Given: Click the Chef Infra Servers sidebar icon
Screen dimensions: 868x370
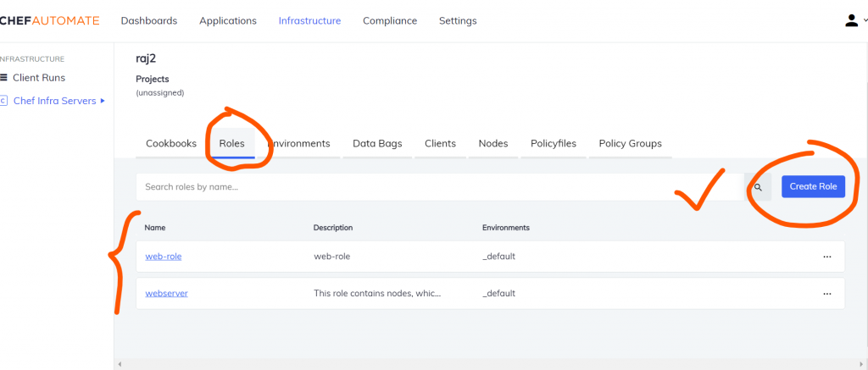Looking at the screenshot, I should 3,101.
